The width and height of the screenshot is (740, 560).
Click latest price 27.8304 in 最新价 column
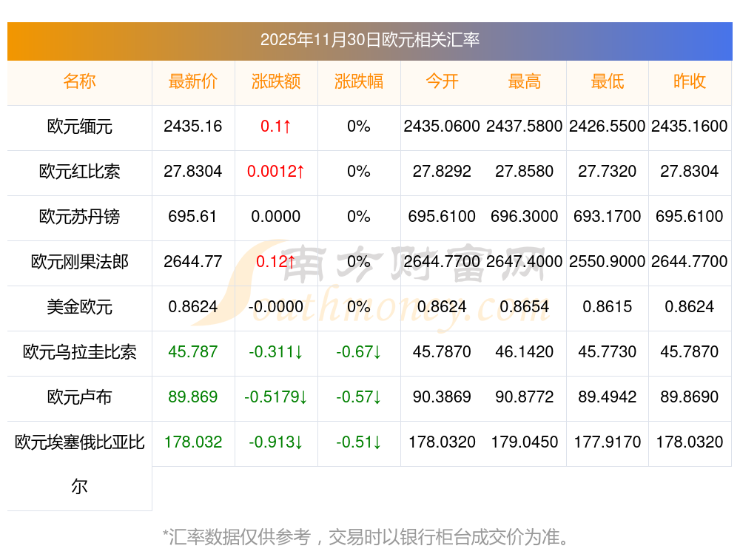click(x=192, y=172)
